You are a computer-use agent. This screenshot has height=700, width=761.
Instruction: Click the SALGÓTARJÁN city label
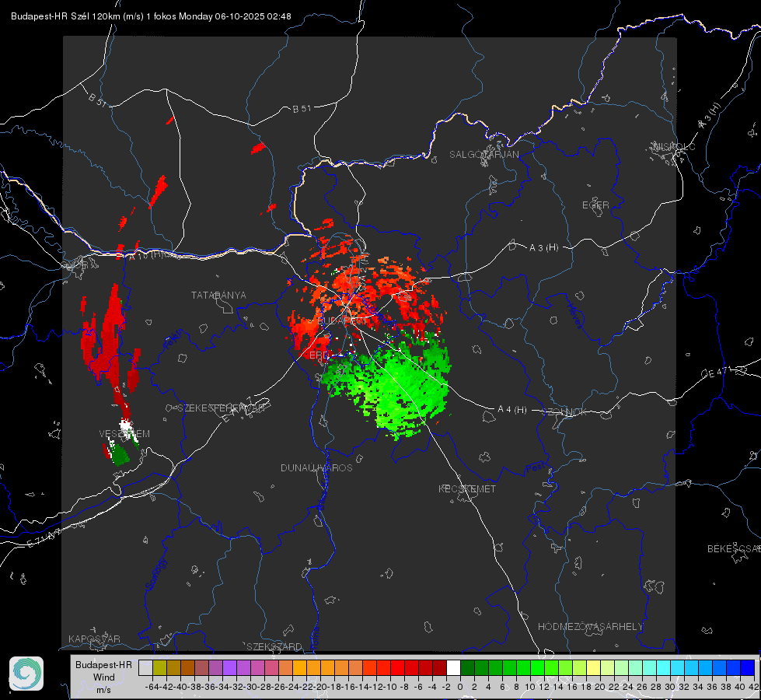[483, 155]
